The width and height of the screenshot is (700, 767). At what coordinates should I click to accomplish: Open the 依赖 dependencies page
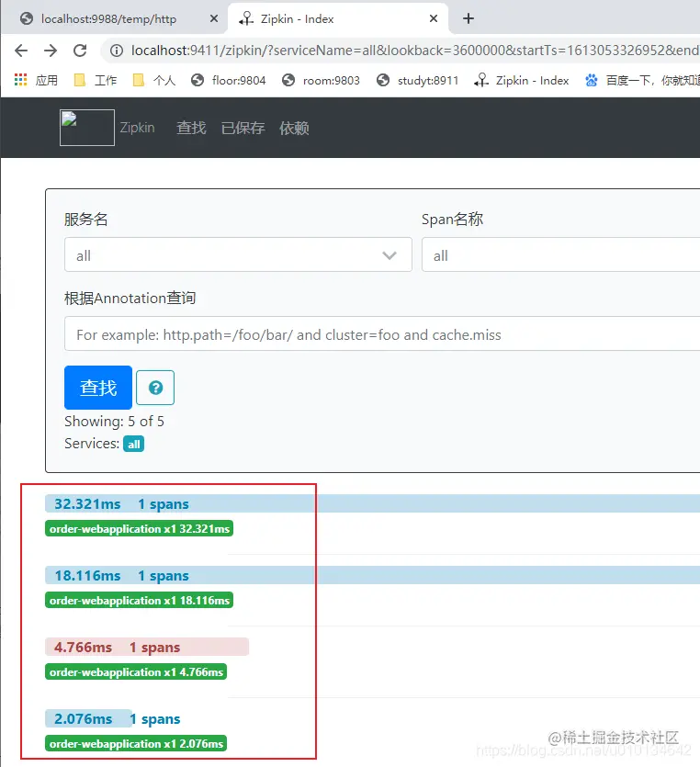tap(294, 129)
